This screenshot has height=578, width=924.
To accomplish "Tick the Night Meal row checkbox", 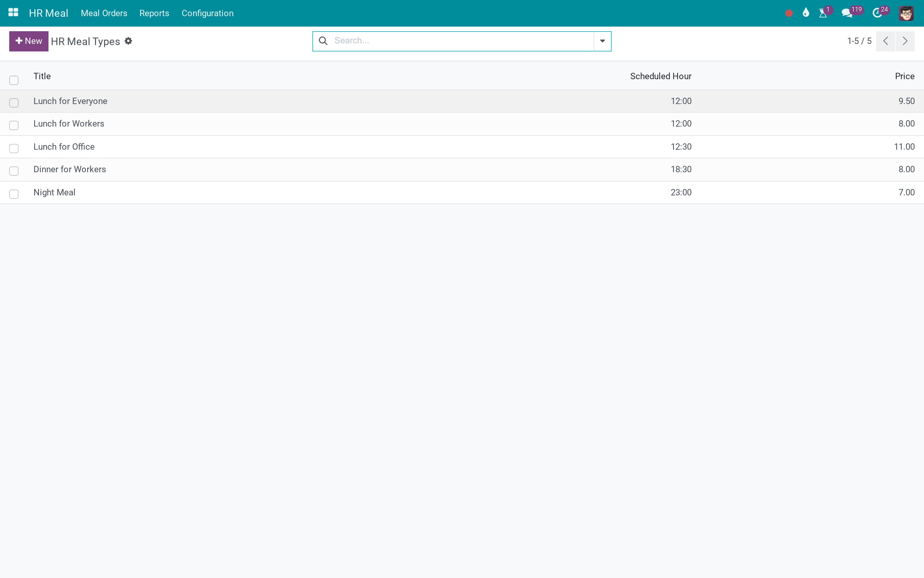I will click(x=14, y=194).
